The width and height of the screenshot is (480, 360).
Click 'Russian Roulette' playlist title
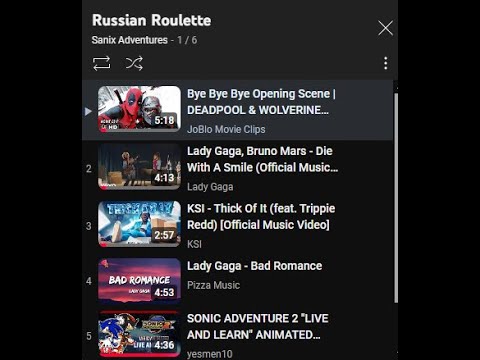151,20
